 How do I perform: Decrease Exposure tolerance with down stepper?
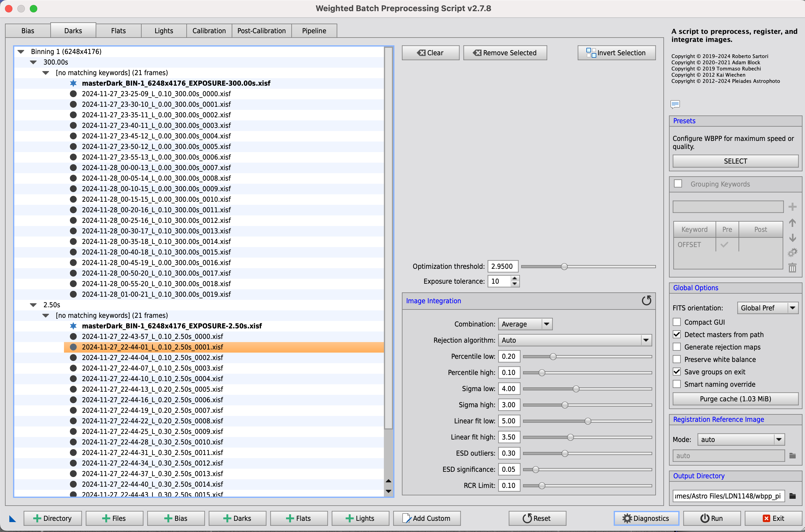(x=515, y=284)
